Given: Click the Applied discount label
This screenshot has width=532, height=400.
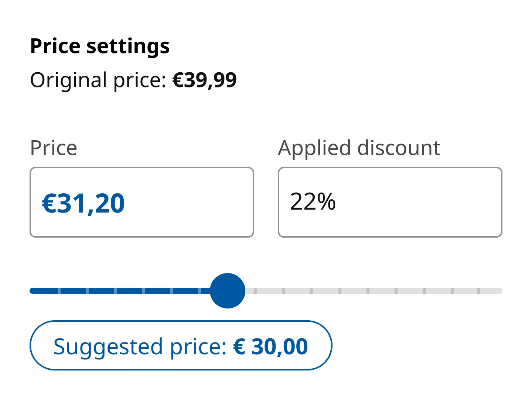Looking at the screenshot, I should pyautogui.click(x=359, y=147).
